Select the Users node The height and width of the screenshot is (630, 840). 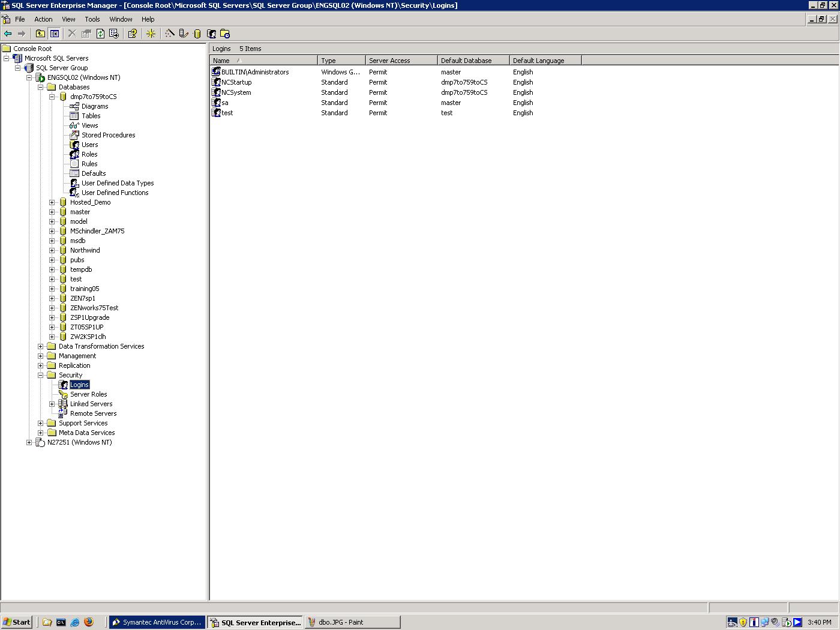89,145
